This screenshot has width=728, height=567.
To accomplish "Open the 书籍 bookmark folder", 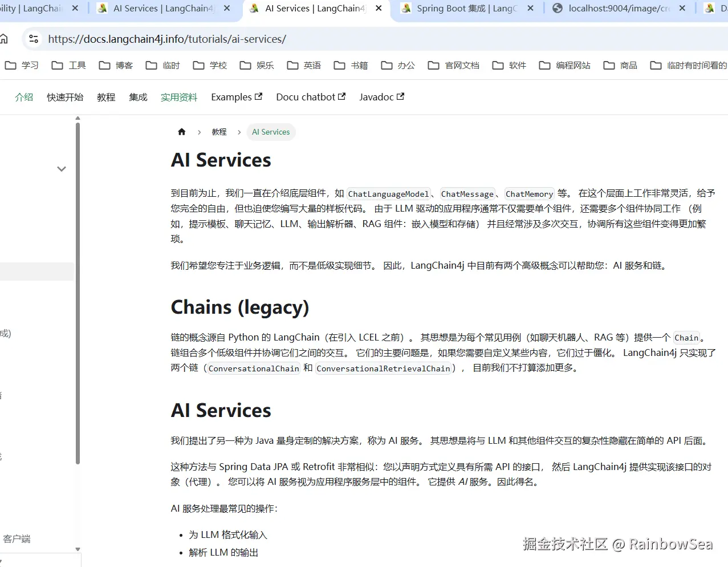I will click(351, 66).
